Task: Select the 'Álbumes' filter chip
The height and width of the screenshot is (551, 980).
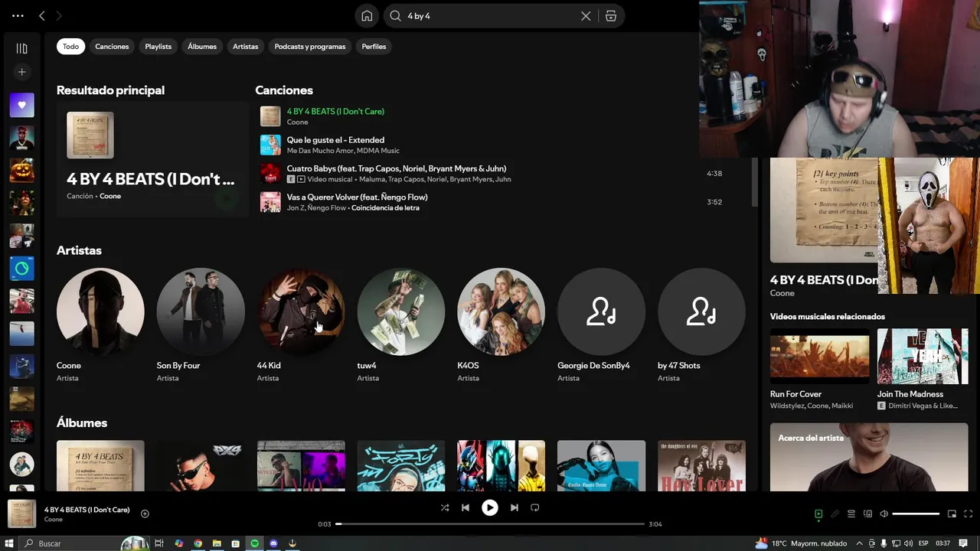Action: click(x=202, y=47)
